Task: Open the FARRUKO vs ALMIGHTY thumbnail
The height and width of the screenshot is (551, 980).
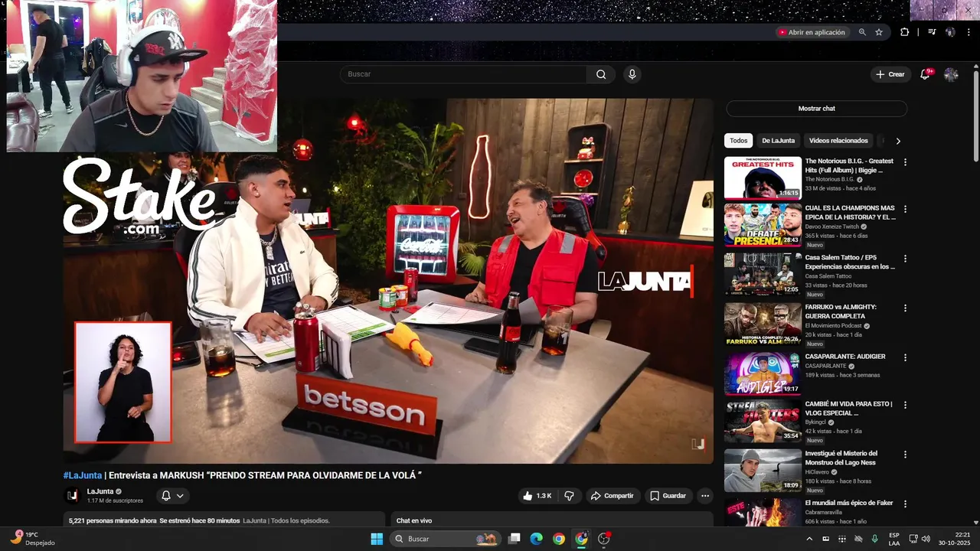Action: [763, 324]
